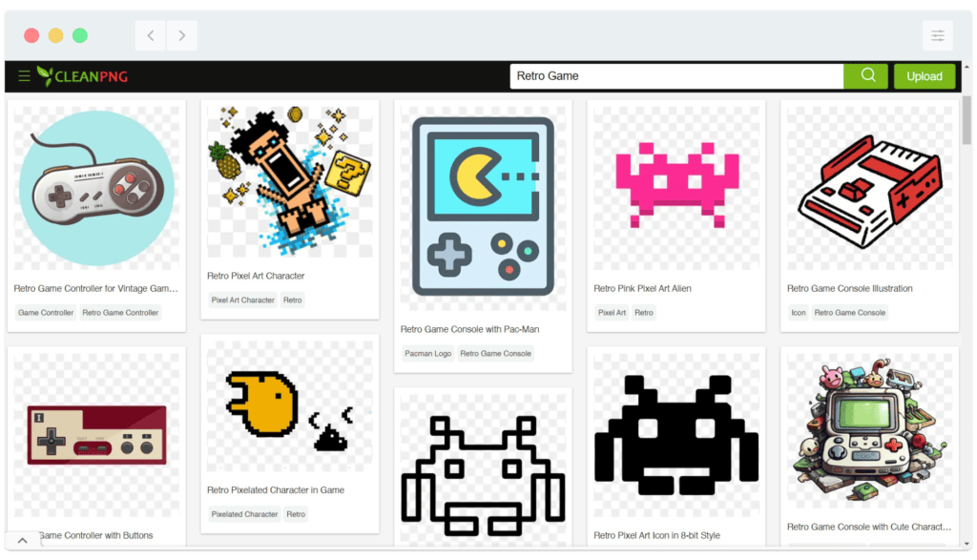
Task: Open the settings sliders icon
Action: [937, 36]
